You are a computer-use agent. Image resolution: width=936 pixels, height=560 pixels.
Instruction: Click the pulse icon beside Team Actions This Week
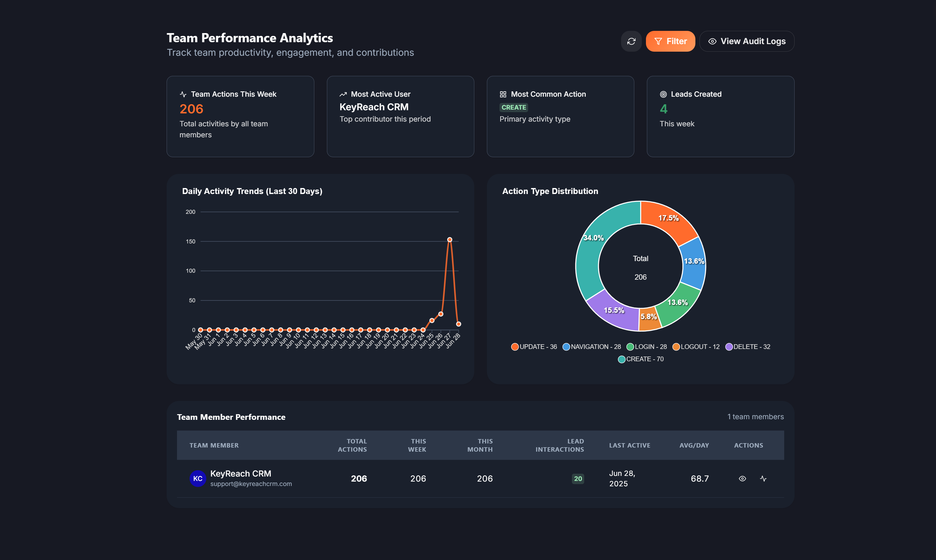183,94
